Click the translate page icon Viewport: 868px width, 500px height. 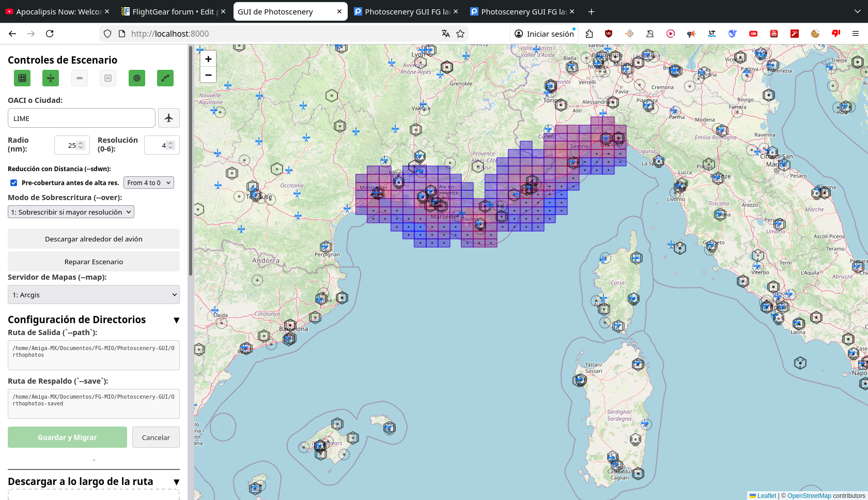pos(445,34)
